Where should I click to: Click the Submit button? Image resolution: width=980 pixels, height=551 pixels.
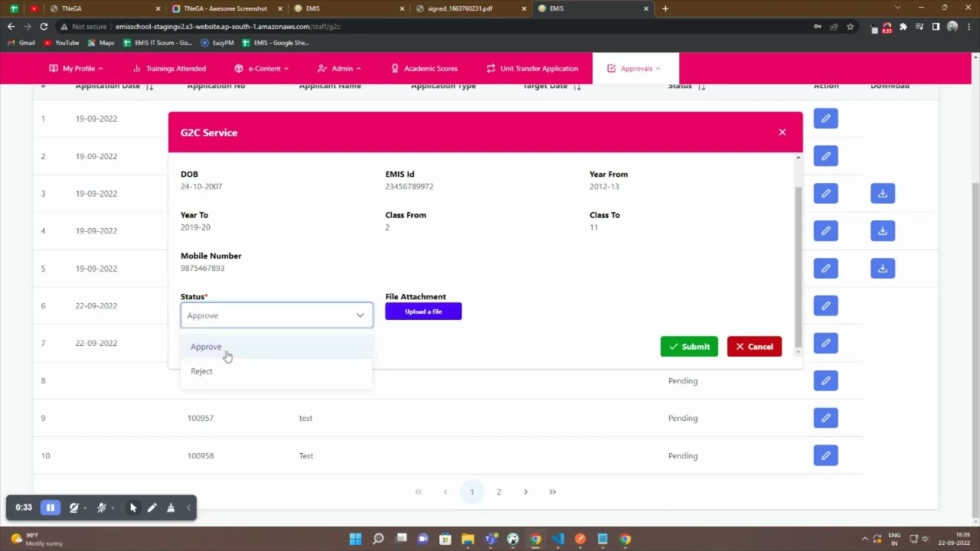click(x=689, y=347)
